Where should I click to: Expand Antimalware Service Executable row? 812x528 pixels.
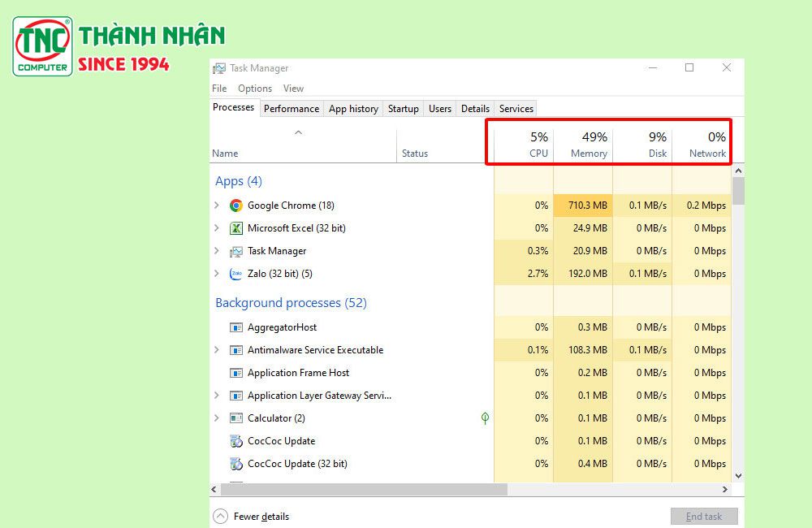[217, 350]
